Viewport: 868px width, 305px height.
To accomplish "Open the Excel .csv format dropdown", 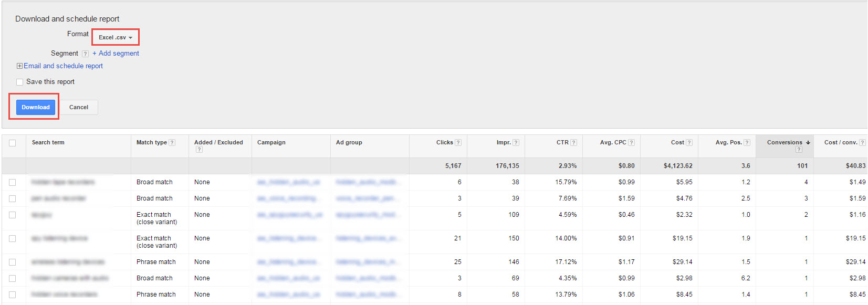I will click(x=116, y=37).
